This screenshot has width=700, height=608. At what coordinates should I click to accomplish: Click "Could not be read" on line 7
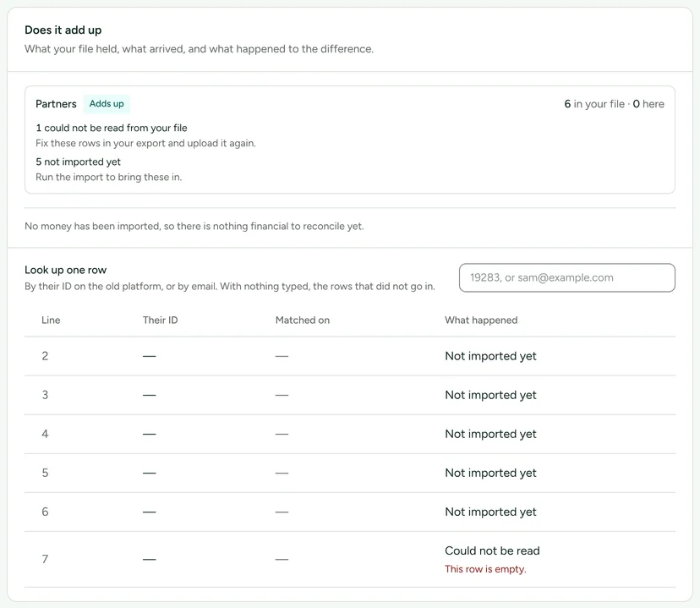tap(492, 550)
